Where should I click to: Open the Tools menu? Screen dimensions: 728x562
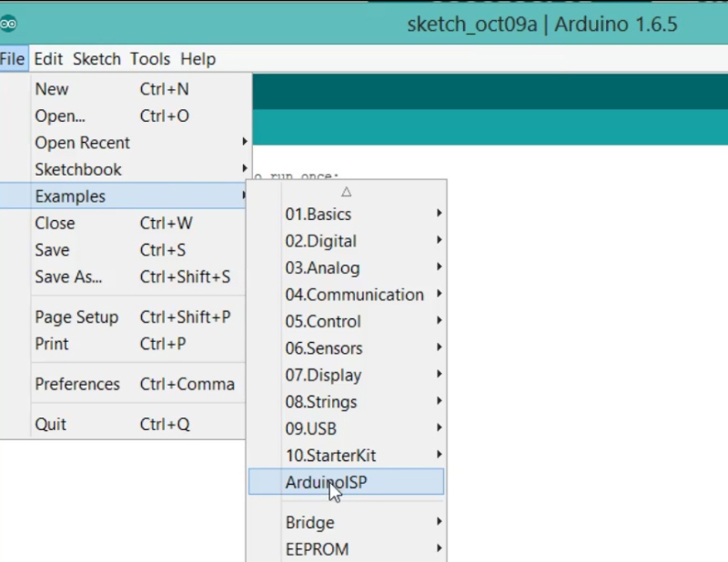149,59
